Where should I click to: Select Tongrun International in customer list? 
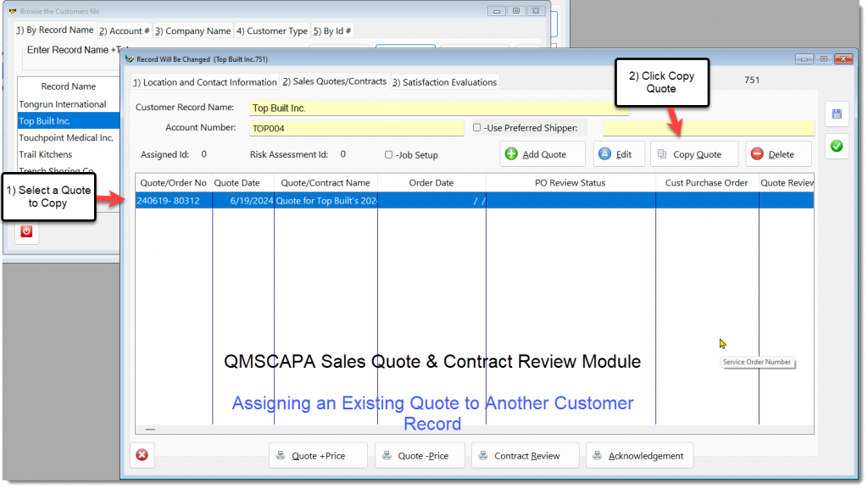pyautogui.click(x=69, y=104)
